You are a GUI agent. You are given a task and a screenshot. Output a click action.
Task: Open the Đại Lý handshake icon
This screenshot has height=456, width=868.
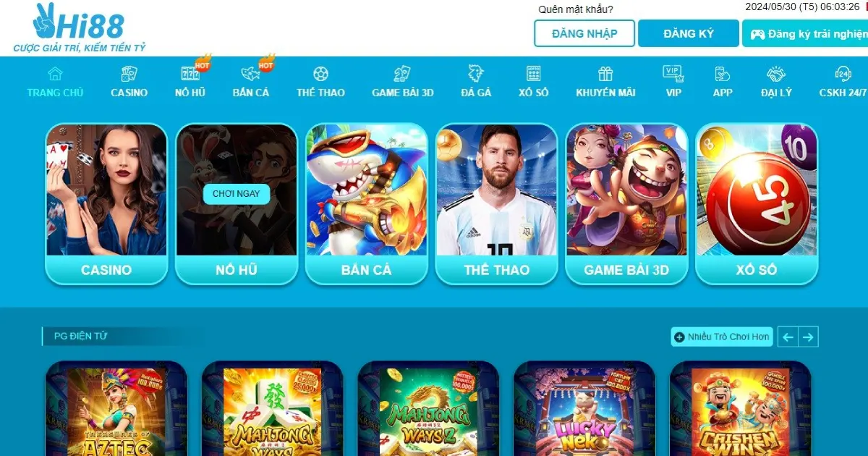776,74
